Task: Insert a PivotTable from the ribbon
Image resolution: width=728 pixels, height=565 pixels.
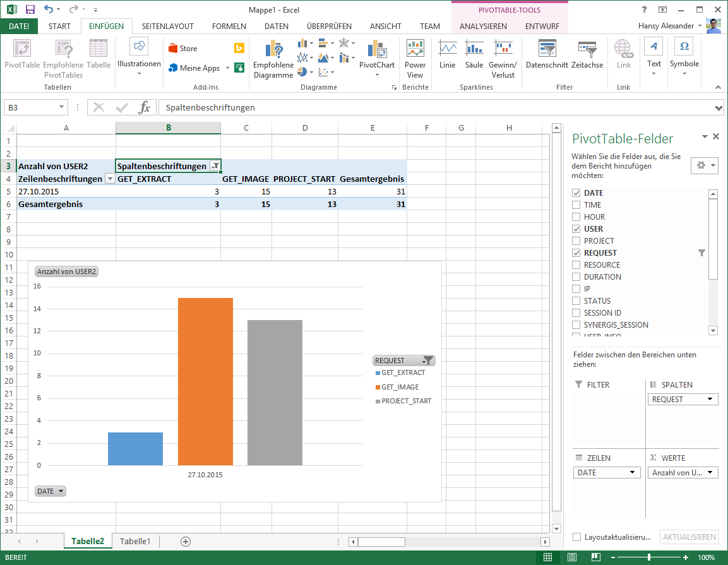Action: [23, 57]
